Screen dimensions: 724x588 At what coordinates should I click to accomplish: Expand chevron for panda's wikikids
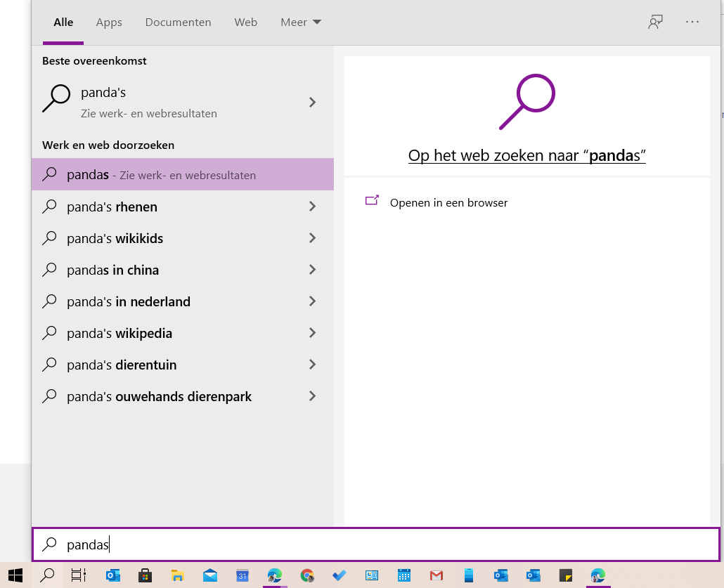click(x=313, y=238)
